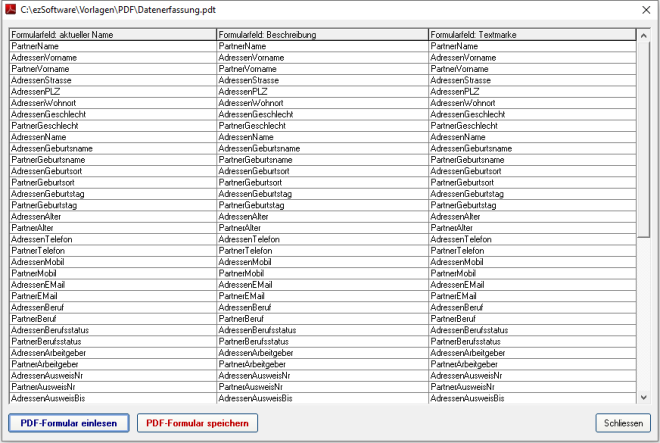The width and height of the screenshot is (660, 443).
Task: Select AdressenMobil in Beschreibung column
Action: [322, 262]
